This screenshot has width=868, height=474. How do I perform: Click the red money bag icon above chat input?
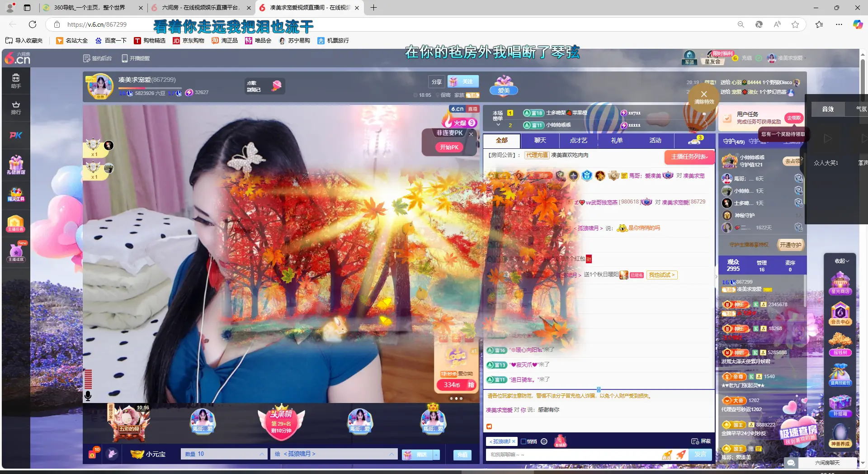pos(560,441)
